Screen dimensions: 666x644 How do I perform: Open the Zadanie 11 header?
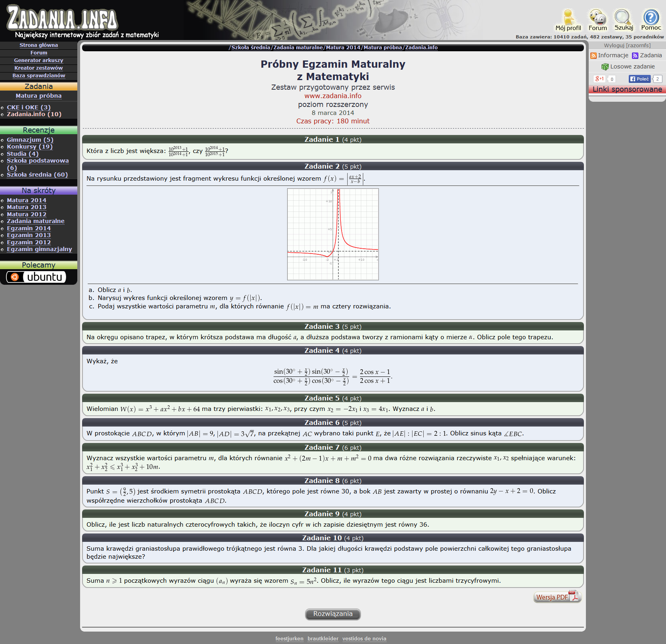[333, 570]
